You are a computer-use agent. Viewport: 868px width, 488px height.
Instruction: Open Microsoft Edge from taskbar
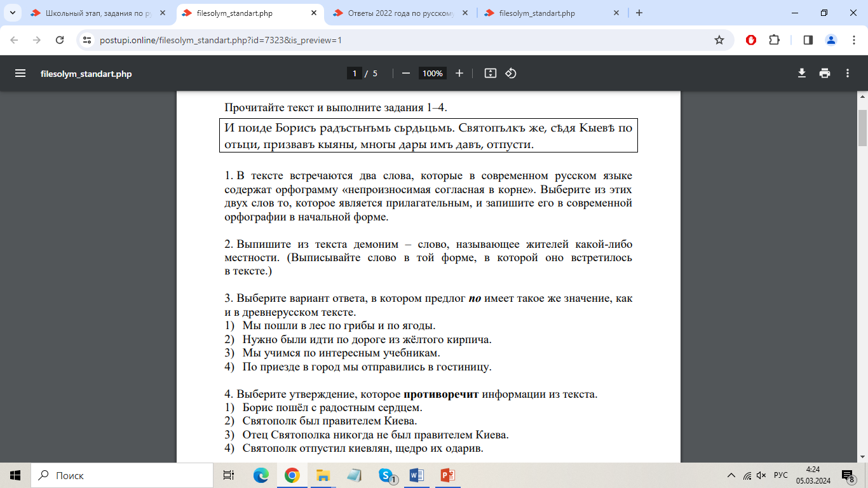click(x=261, y=475)
